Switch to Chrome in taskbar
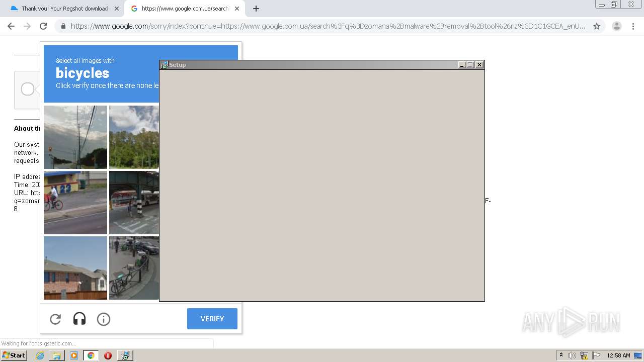This screenshot has width=644, height=362. click(91, 355)
